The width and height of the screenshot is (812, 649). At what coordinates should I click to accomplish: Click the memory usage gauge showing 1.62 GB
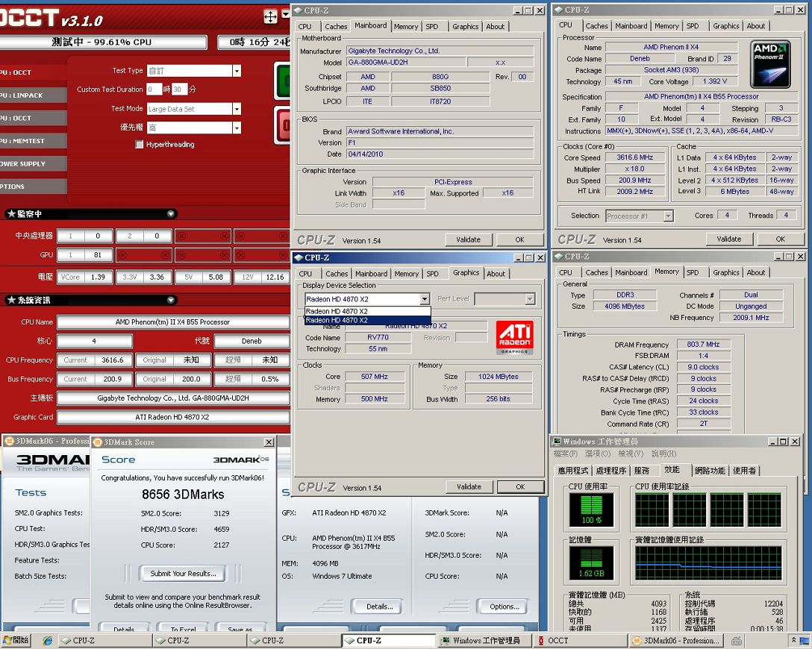pos(591,563)
